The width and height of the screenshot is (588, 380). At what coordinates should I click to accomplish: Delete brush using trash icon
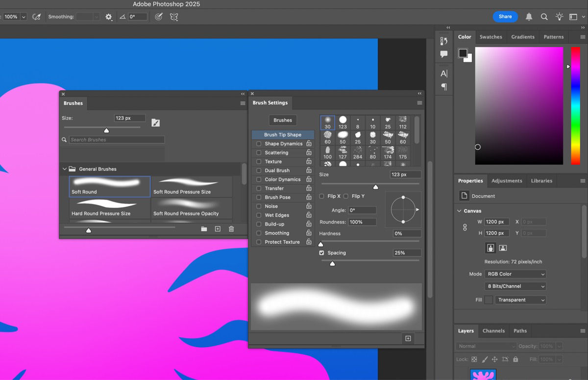tap(231, 229)
